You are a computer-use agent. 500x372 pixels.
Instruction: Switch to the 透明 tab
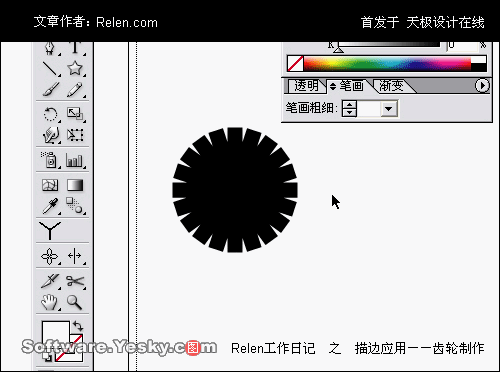pos(306,86)
